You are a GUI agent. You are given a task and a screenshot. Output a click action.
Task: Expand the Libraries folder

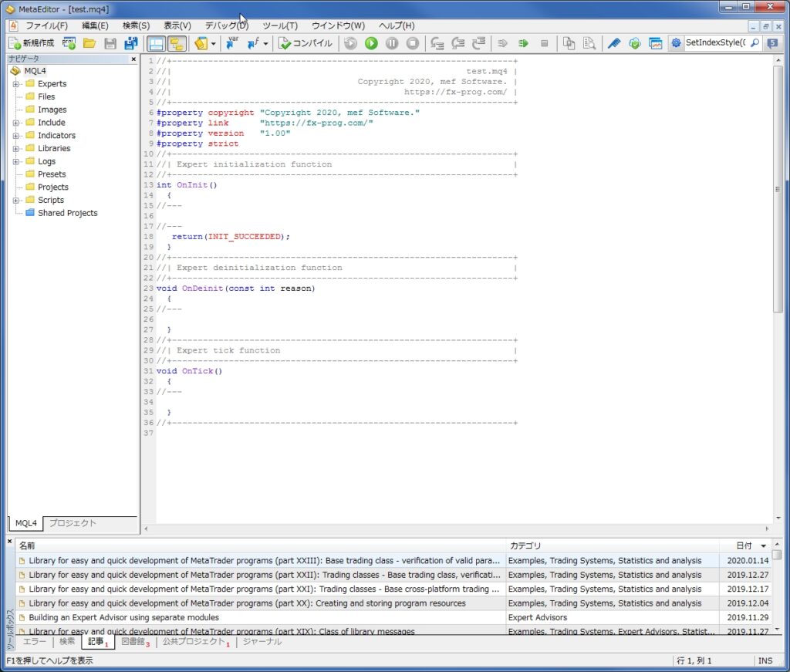point(15,149)
